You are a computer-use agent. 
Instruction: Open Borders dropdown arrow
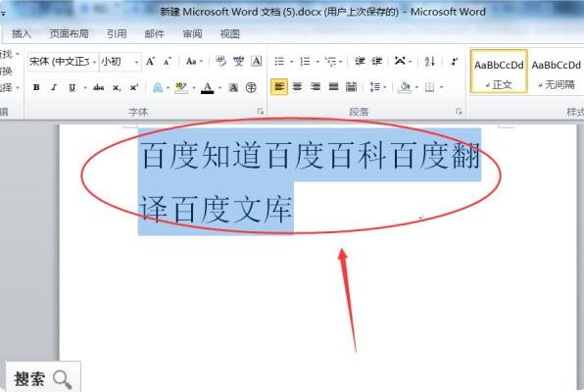click(x=441, y=87)
